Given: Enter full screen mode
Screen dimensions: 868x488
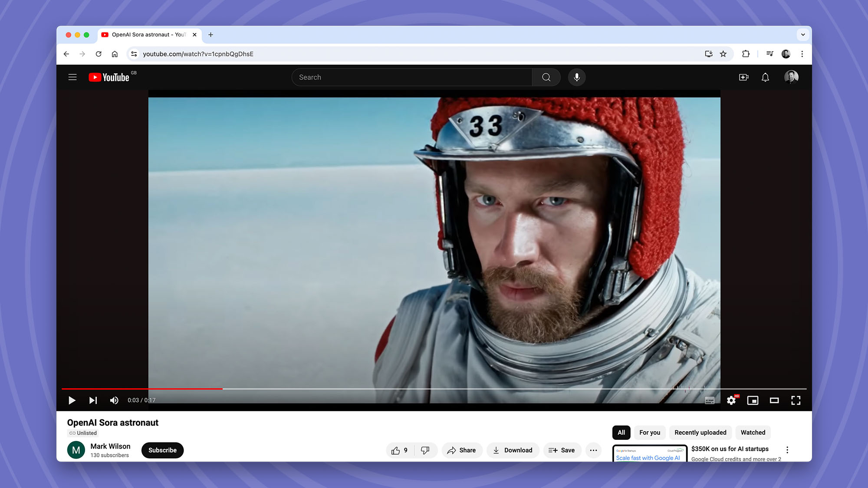Looking at the screenshot, I should click(x=796, y=400).
